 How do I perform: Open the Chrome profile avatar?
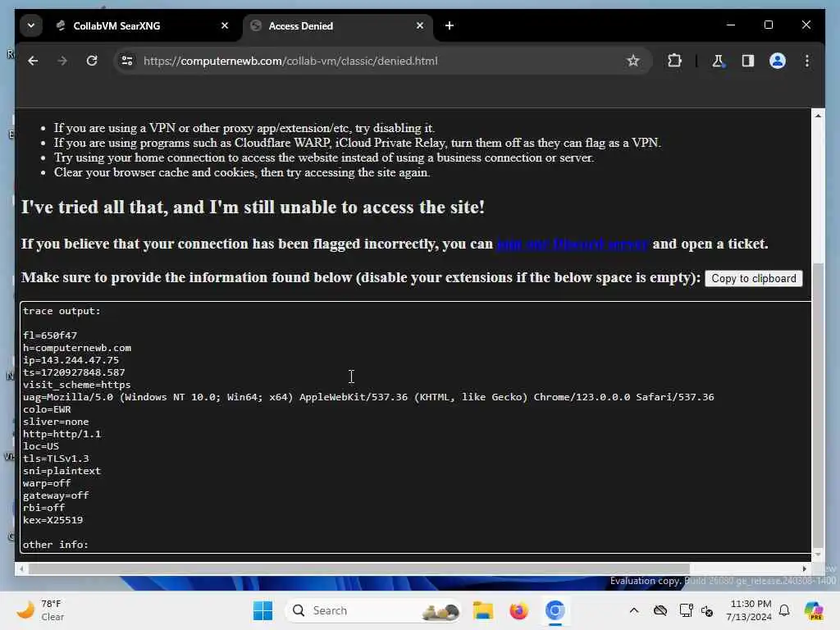[x=778, y=61]
